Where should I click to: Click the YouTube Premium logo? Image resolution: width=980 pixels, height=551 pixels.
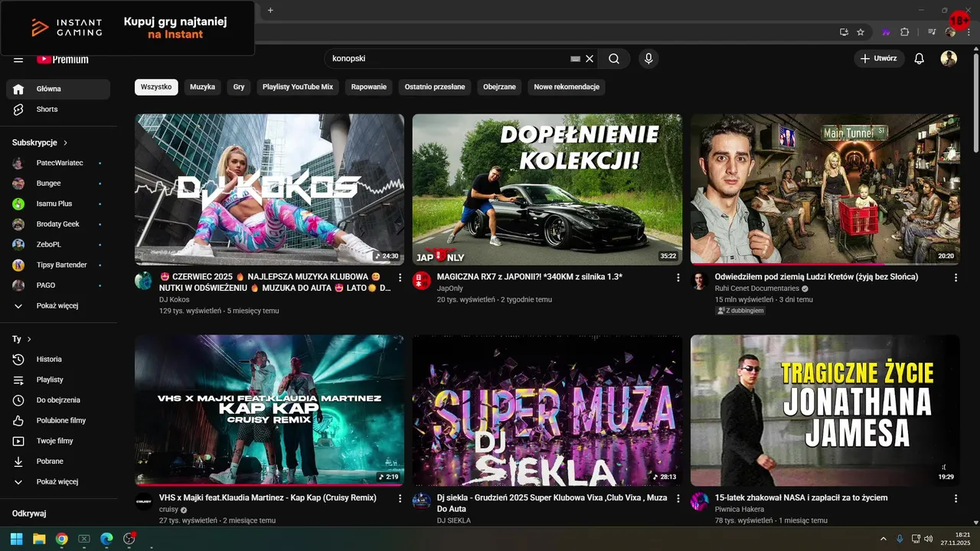pos(63,59)
